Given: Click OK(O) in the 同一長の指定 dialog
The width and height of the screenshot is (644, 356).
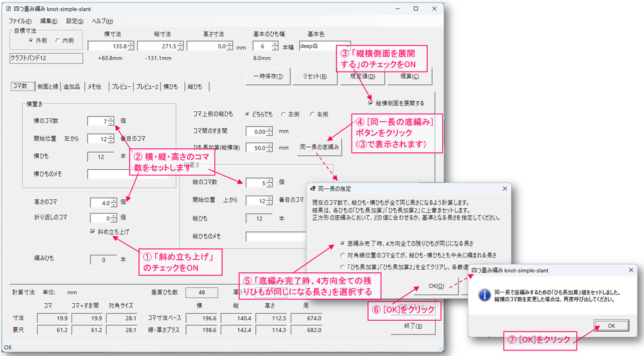Looking at the screenshot, I should (436, 286).
